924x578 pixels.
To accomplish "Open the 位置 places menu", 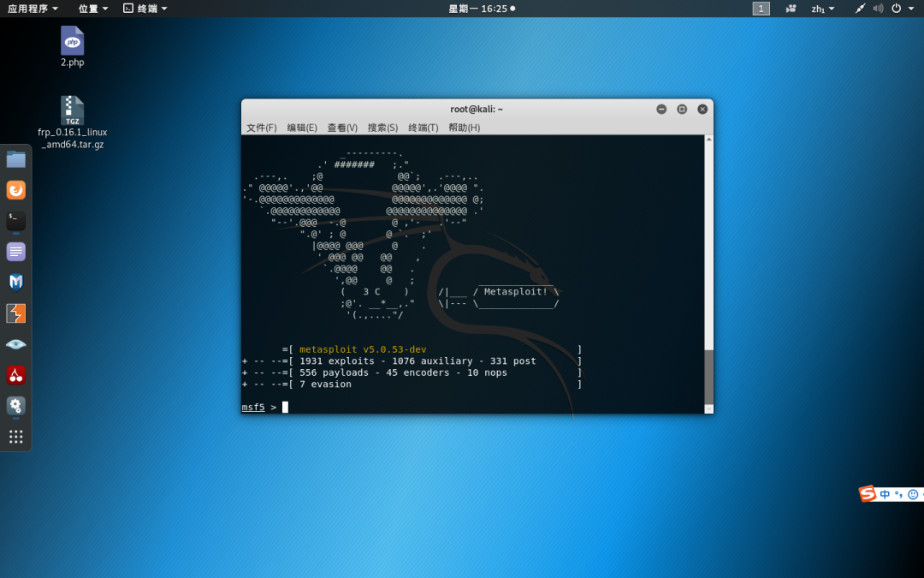I will pos(93,9).
